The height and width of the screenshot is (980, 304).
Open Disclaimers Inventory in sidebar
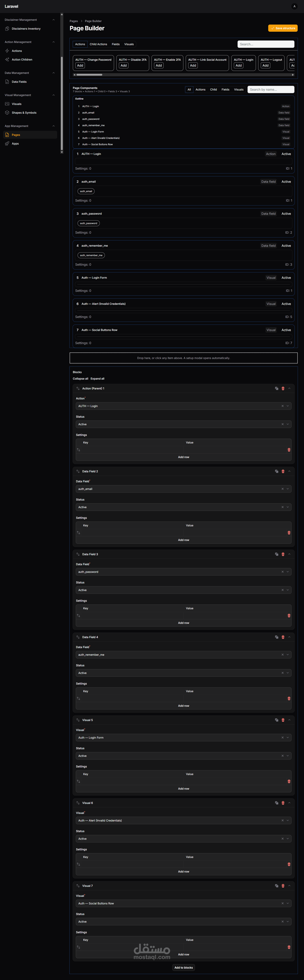[x=26, y=29]
